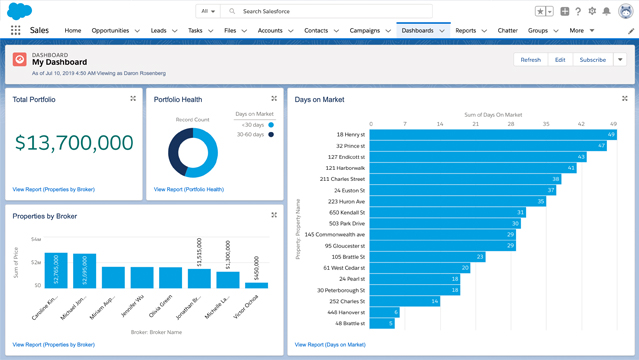Open the All search scope dropdown
The image size is (639, 360).
pyautogui.click(x=208, y=11)
